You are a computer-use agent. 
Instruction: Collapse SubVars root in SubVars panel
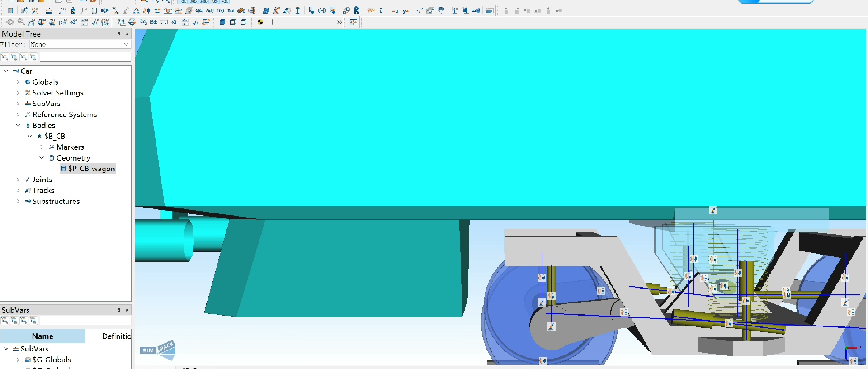coord(6,349)
